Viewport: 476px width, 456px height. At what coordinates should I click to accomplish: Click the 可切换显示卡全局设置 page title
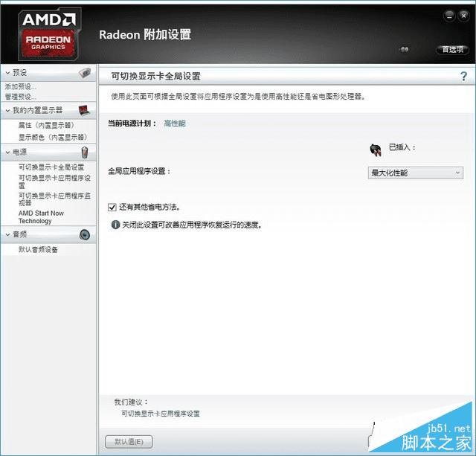pos(155,76)
